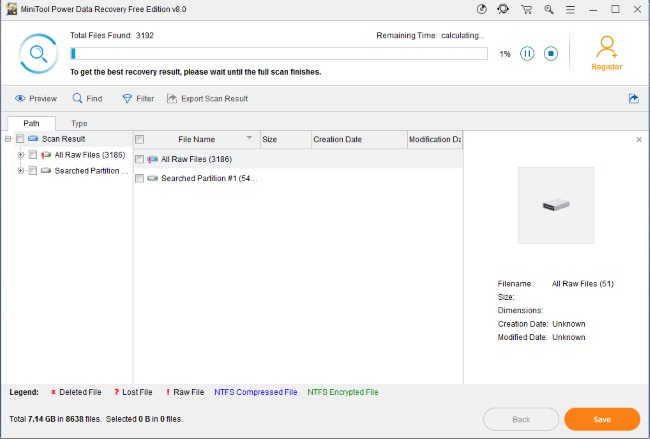Stop the scan with the stop button
The height and width of the screenshot is (439, 650).
click(550, 54)
